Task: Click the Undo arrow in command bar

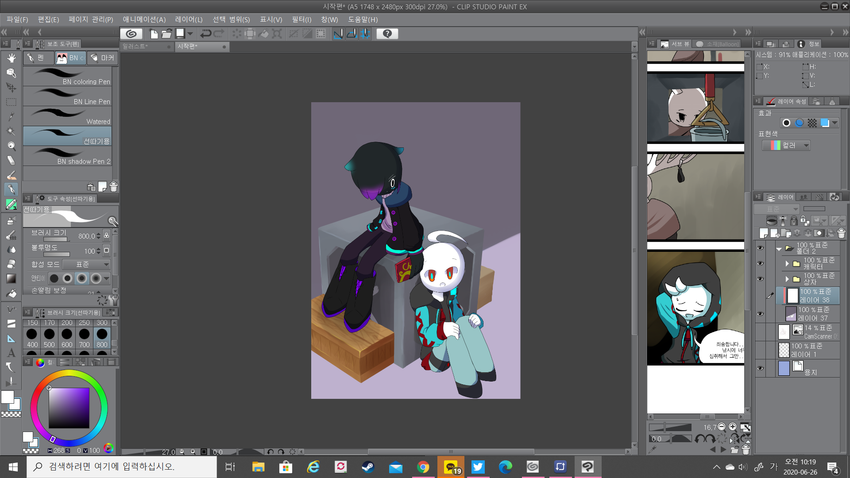Action: tap(205, 34)
